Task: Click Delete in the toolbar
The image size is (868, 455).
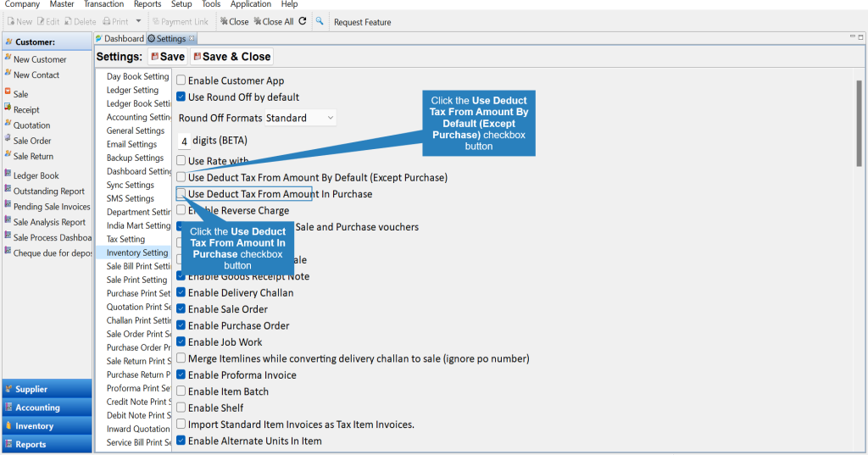Action: click(x=80, y=21)
